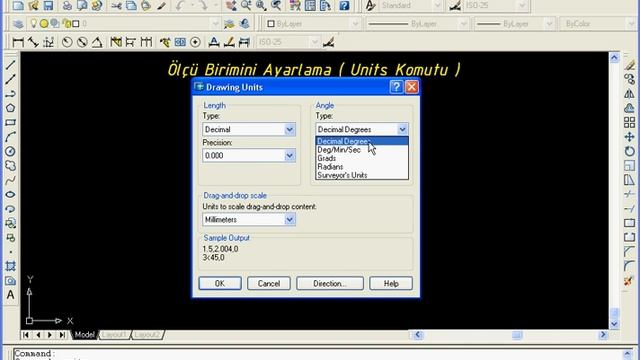640x360 pixels.
Task: Open the ByLayer color control dropdown
Action: coord(313,24)
